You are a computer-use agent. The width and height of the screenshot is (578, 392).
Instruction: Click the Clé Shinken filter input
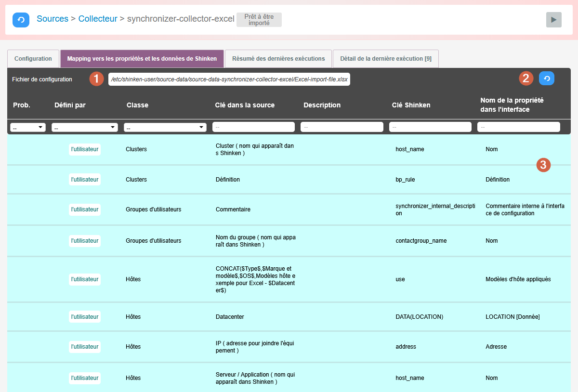tap(430, 127)
